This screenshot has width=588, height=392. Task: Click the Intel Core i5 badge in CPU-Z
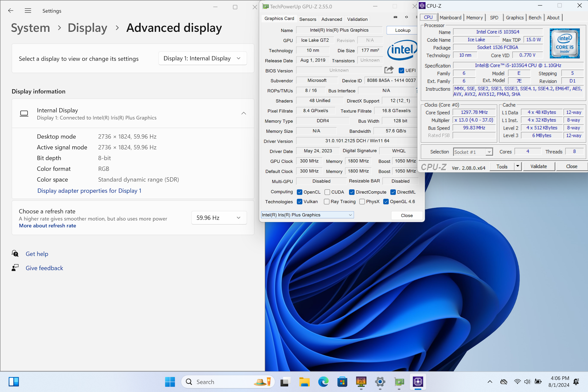[565, 43]
